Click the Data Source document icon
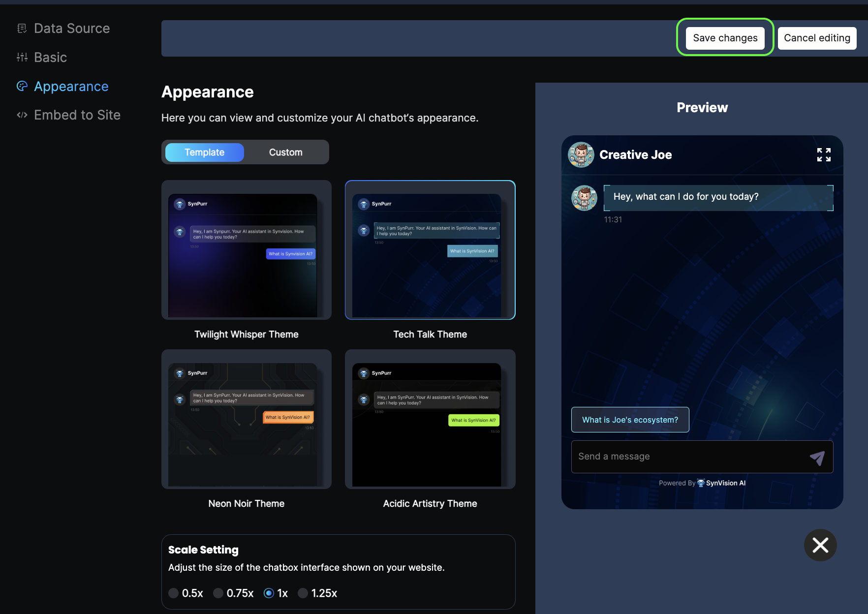Image resolution: width=868 pixels, height=614 pixels. click(22, 29)
